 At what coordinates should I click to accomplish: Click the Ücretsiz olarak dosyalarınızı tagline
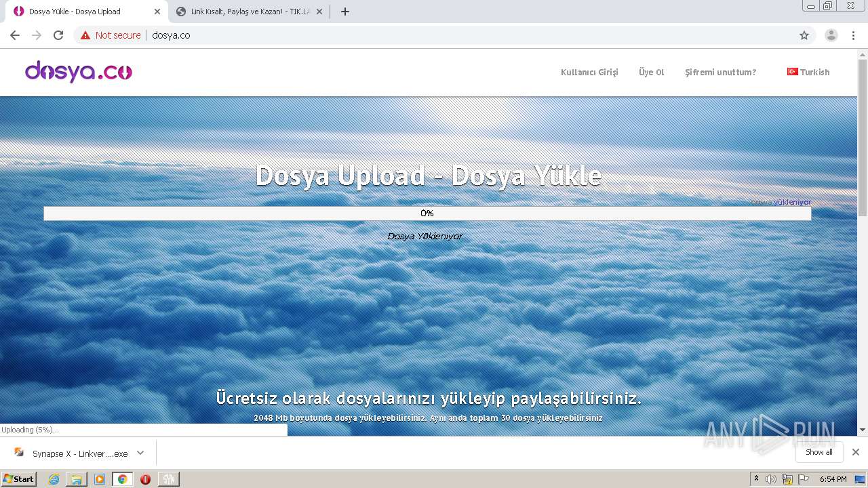429,398
